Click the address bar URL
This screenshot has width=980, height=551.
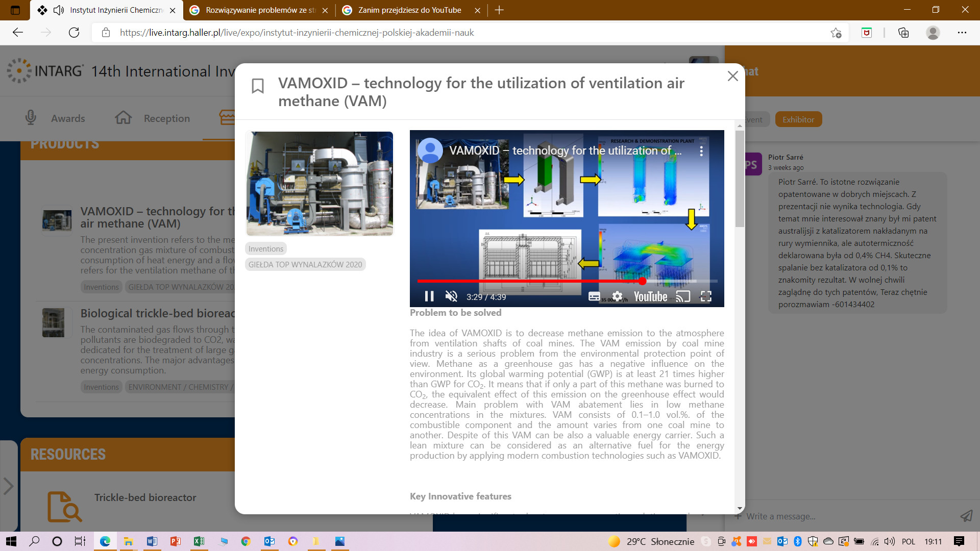pyautogui.click(x=297, y=33)
